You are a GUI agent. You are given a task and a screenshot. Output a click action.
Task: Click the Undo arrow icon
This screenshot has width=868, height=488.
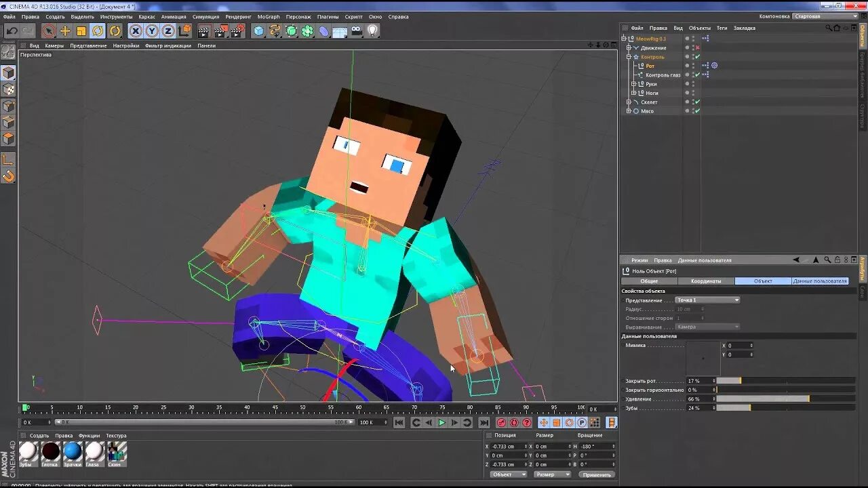[x=12, y=30]
